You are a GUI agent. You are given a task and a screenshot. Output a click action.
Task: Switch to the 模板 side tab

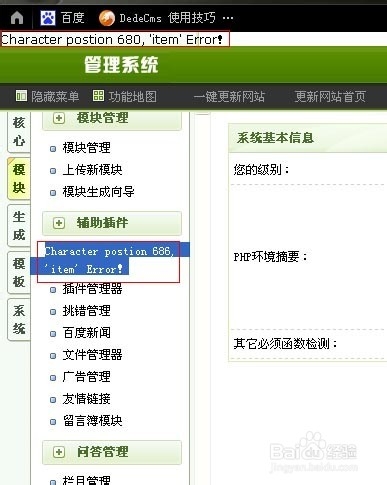coord(19,273)
